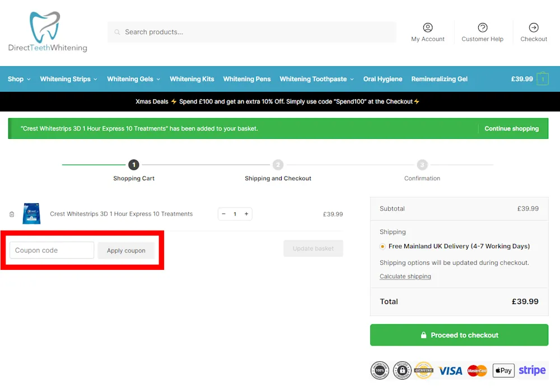Click the Apply coupon button

click(126, 251)
